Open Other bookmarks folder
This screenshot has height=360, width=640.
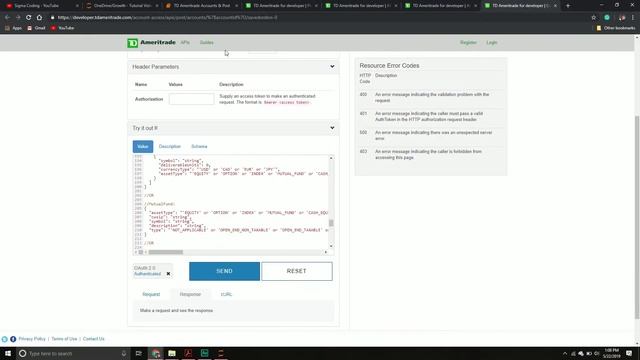(x=616, y=28)
